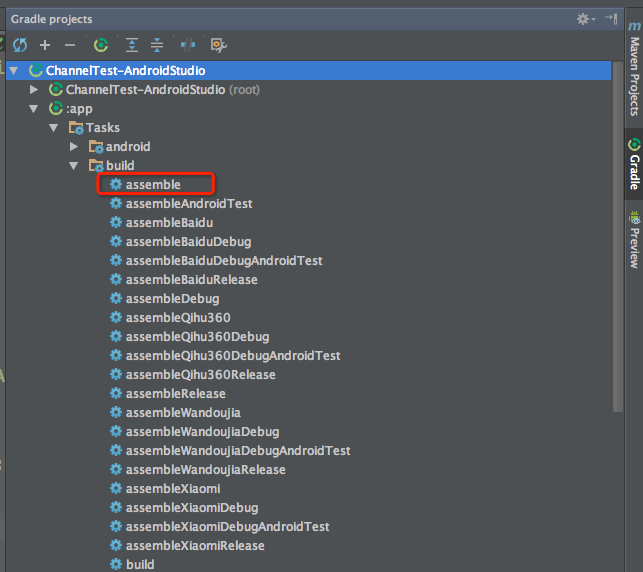Collapse the Tasks folder
The width and height of the screenshot is (643, 572).
54,128
